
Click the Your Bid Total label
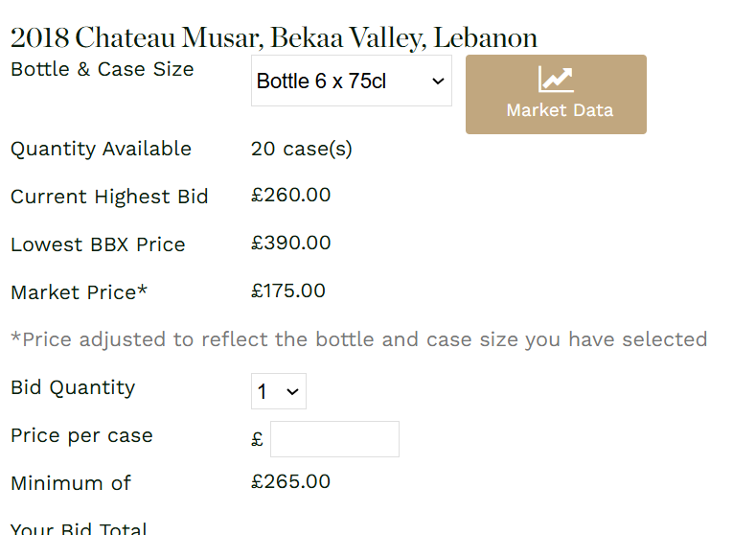pyautogui.click(x=79, y=528)
